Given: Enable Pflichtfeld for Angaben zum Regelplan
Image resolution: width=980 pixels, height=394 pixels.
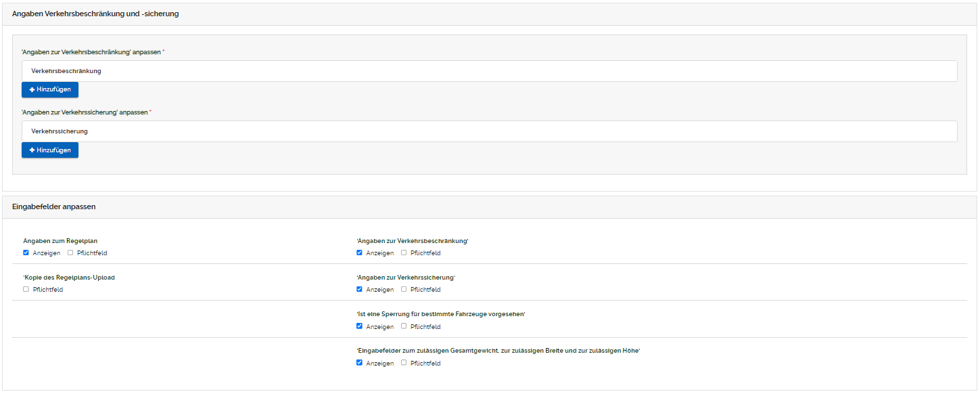Looking at the screenshot, I should (x=70, y=253).
